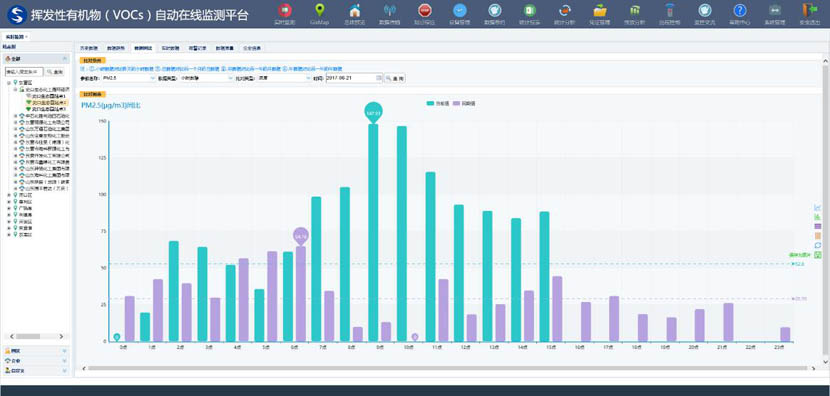The image size is (830, 396).
Task: Open the antenna signal icon in top navigation
Action: coord(390,10)
